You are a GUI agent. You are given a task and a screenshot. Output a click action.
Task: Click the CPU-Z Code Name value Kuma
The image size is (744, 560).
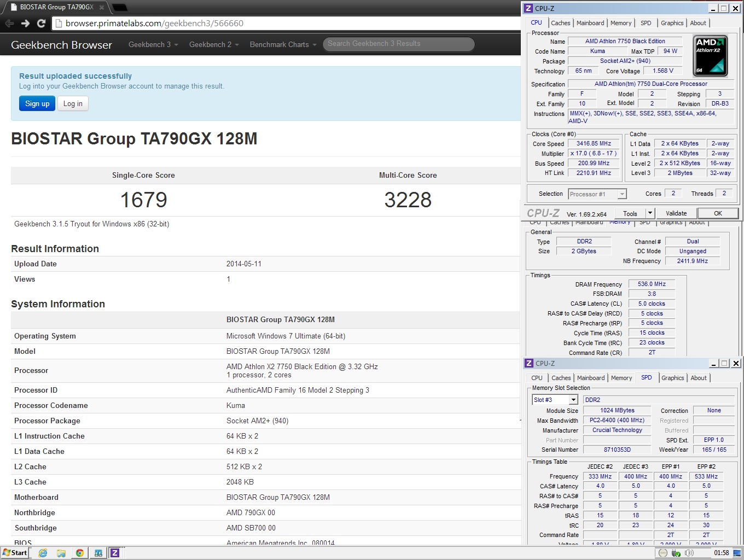coord(597,51)
